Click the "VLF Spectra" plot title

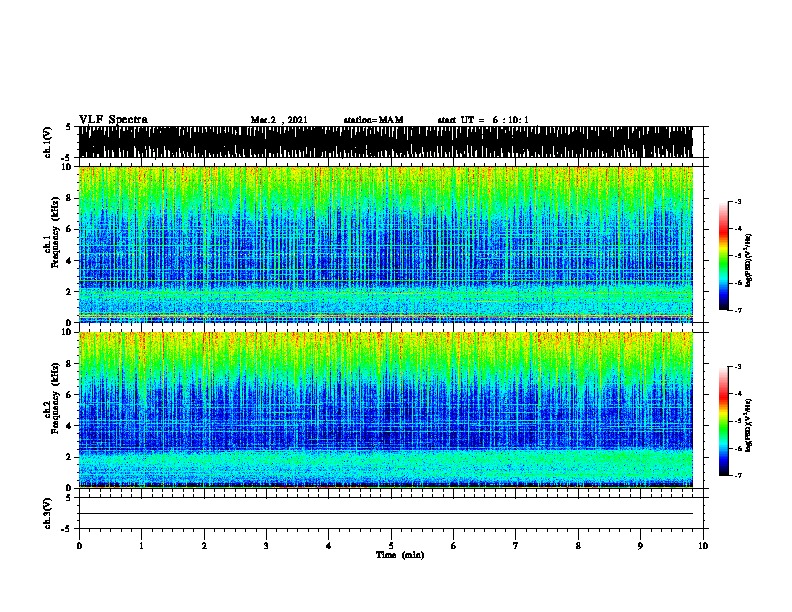(x=113, y=120)
